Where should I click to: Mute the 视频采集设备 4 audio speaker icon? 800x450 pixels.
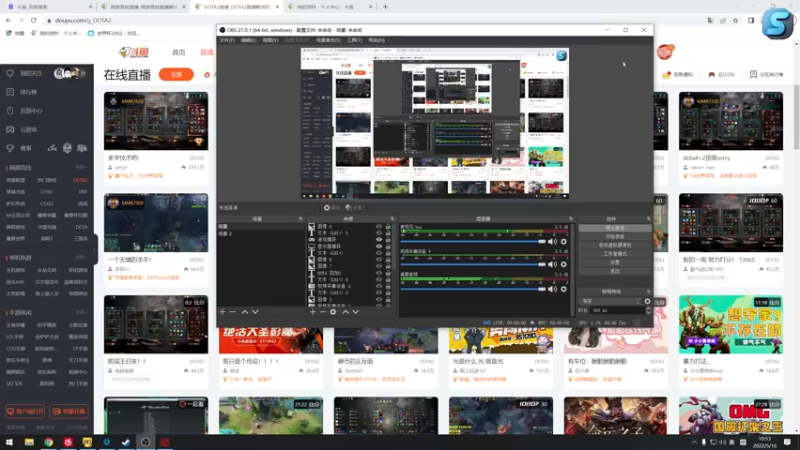tap(552, 264)
